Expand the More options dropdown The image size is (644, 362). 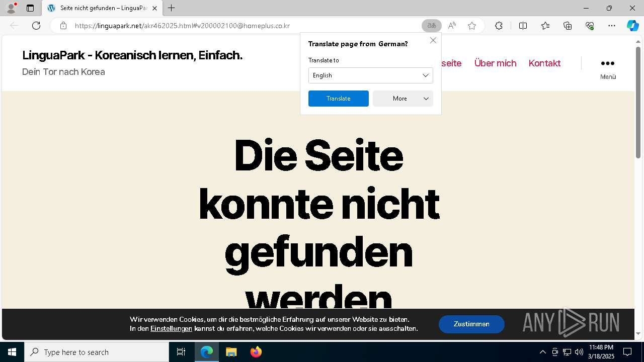click(x=403, y=99)
